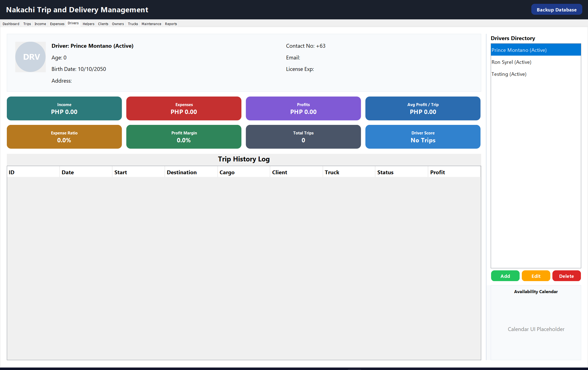Select Prince Montano in Drivers Directory
Viewport: 588px width, 370px height.
click(536, 50)
